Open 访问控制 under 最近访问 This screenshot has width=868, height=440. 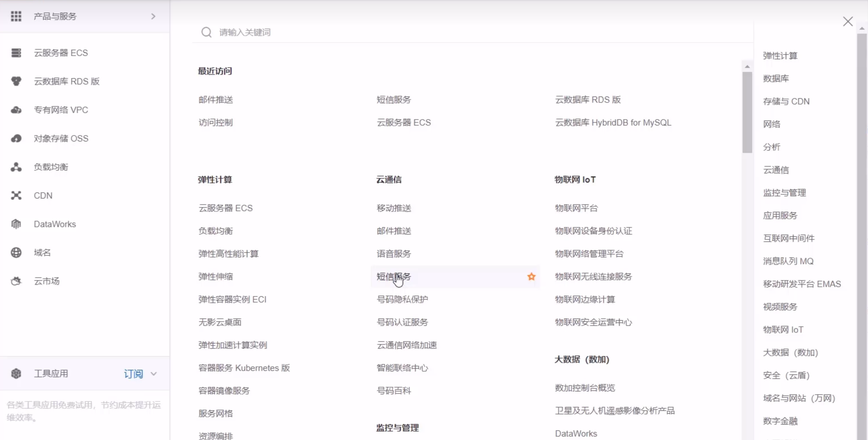(x=216, y=122)
